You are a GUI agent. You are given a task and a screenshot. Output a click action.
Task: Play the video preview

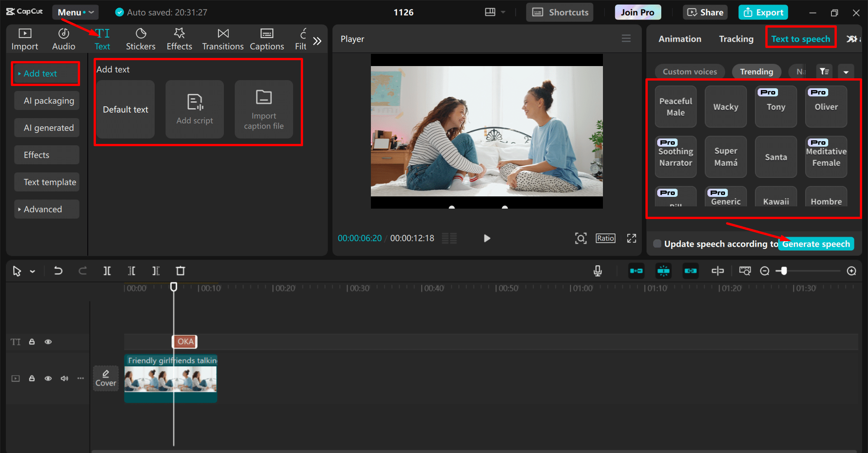(487, 238)
